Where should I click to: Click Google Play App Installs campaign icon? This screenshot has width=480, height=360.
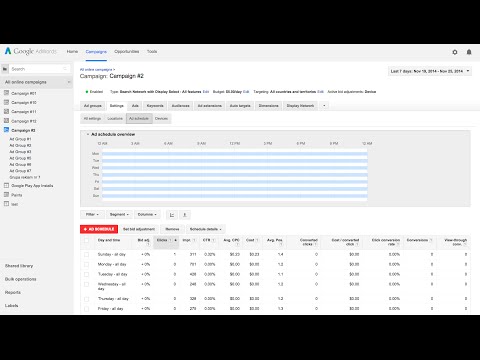click(6, 185)
